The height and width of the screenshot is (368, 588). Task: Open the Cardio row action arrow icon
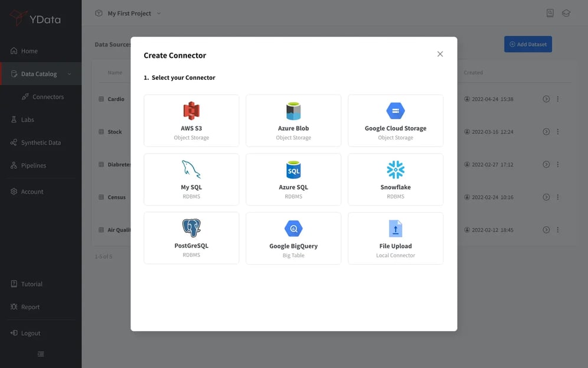click(x=546, y=99)
